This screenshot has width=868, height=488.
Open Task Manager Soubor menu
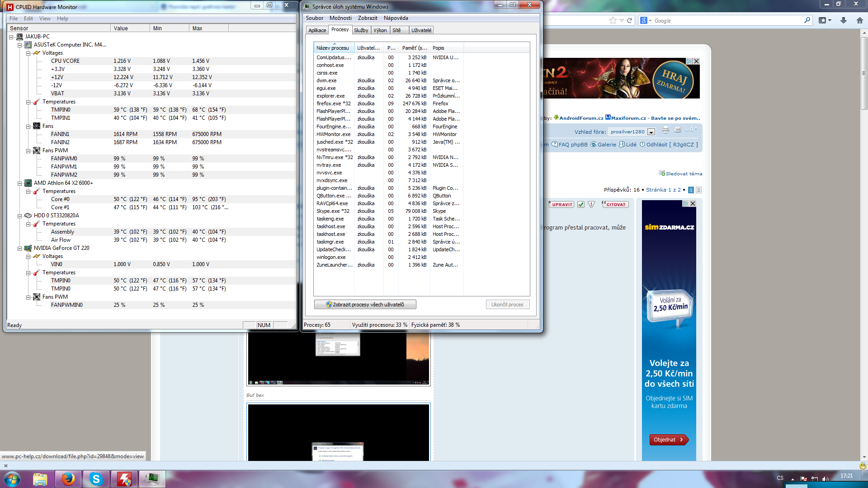click(314, 18)
